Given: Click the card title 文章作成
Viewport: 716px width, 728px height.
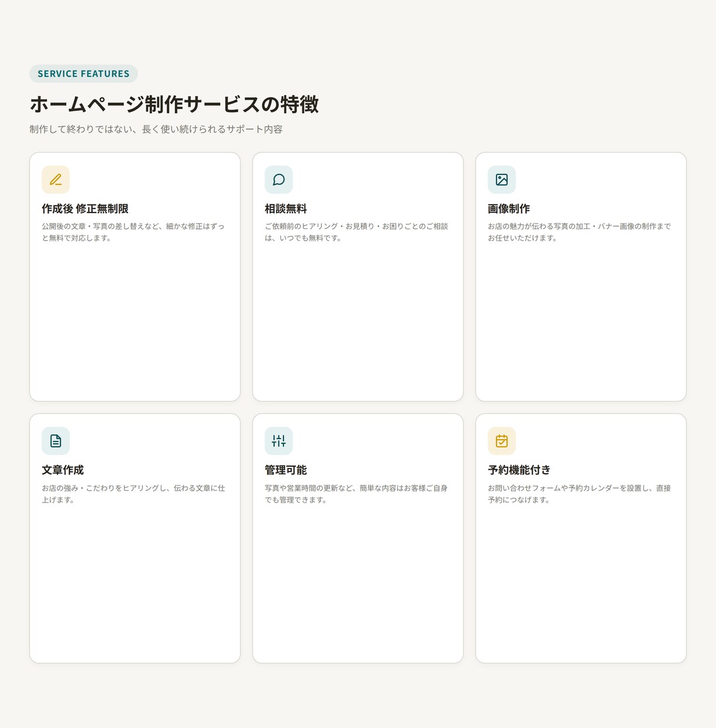Looking at the screenshot, I should click(x=63, y=470).
